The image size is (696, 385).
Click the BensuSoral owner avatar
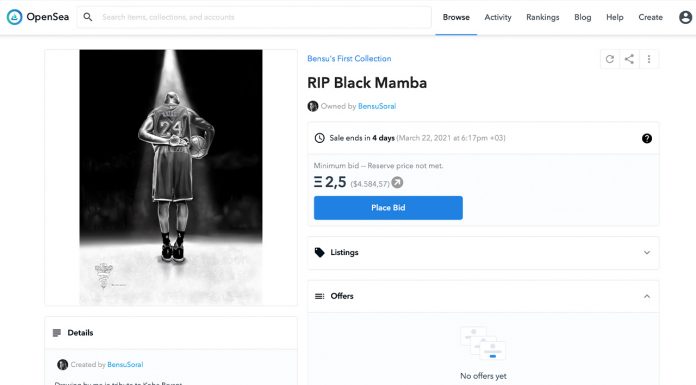pos(312,106)
